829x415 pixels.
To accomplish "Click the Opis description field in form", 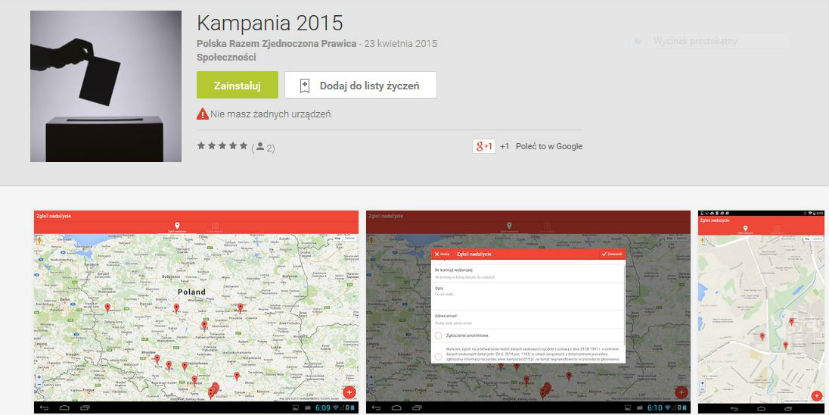I will (528, 297).
